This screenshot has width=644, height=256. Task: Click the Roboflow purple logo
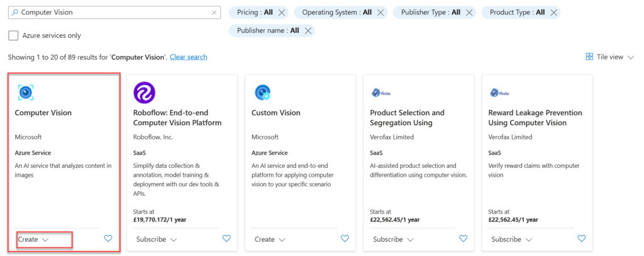coord(145,92)
